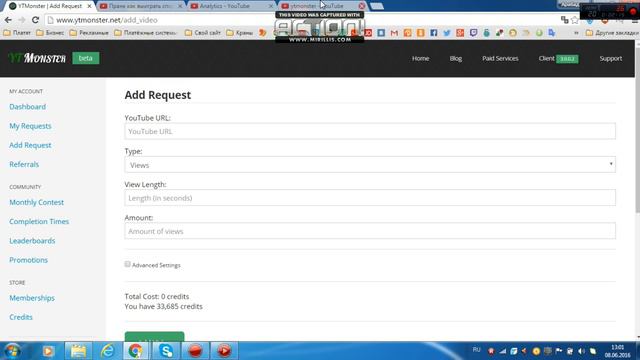The image size is (640, 360).
Task: Open Paid Services in the top navigation
Action: click(500, 58)
